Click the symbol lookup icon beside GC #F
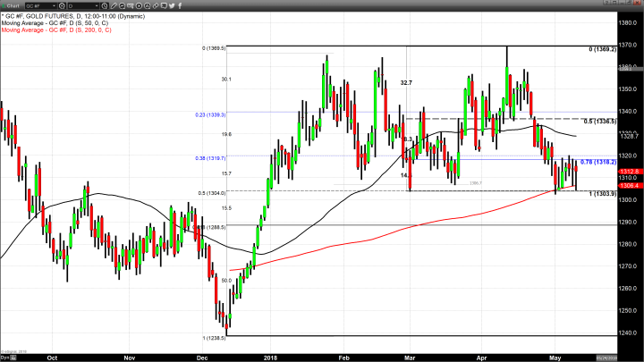The height and width of the screenshot is (362, 644). 62,5
